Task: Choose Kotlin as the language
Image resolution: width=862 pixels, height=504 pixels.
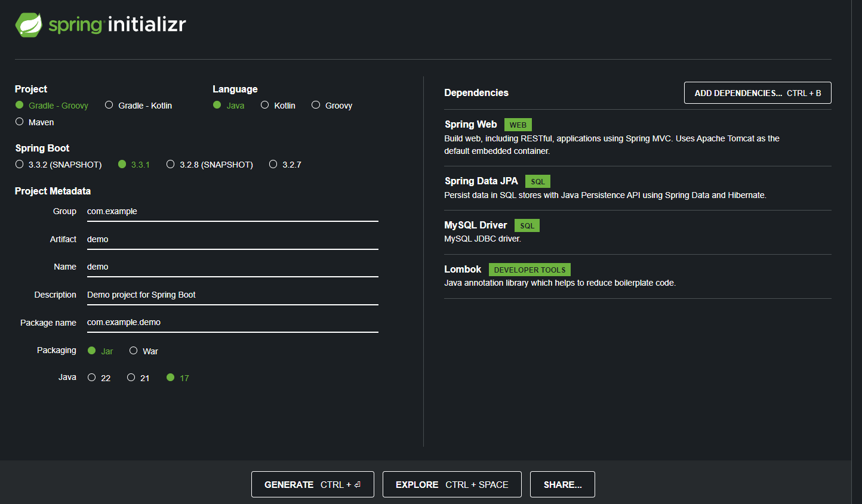Action: coord(278,106)
